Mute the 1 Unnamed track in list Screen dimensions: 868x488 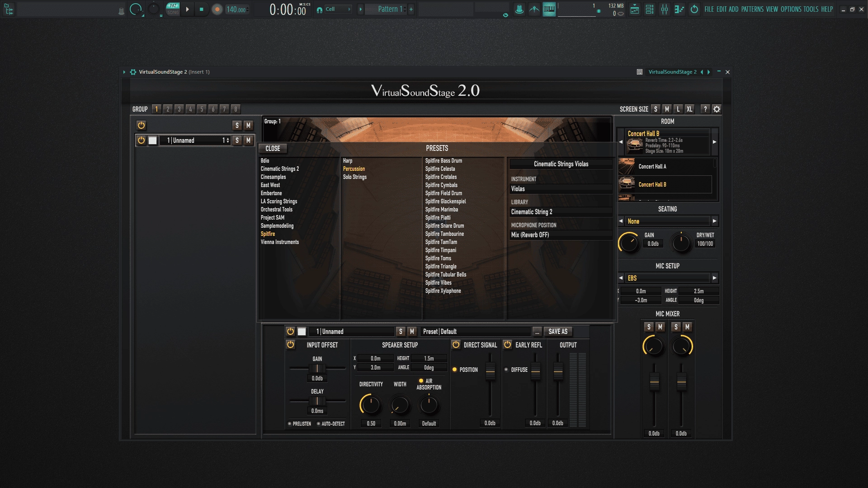coord(248,141)
